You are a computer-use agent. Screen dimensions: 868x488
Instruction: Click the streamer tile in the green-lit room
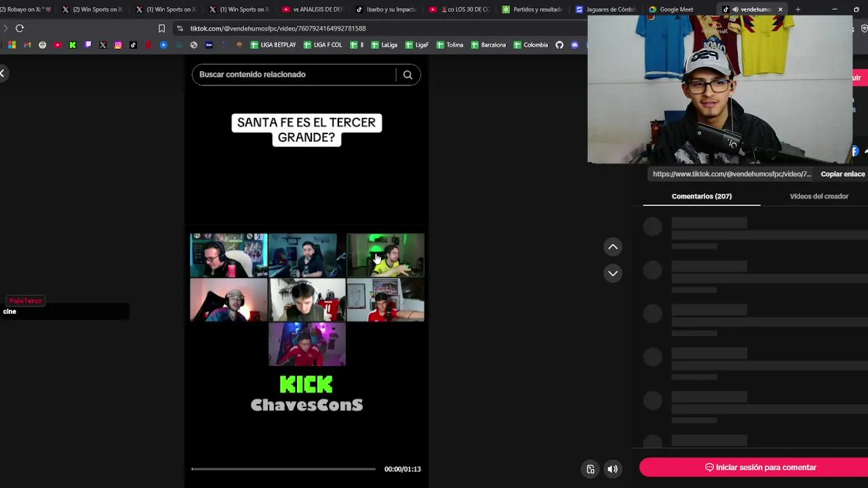pyautogui.click(x=385, y=256)
